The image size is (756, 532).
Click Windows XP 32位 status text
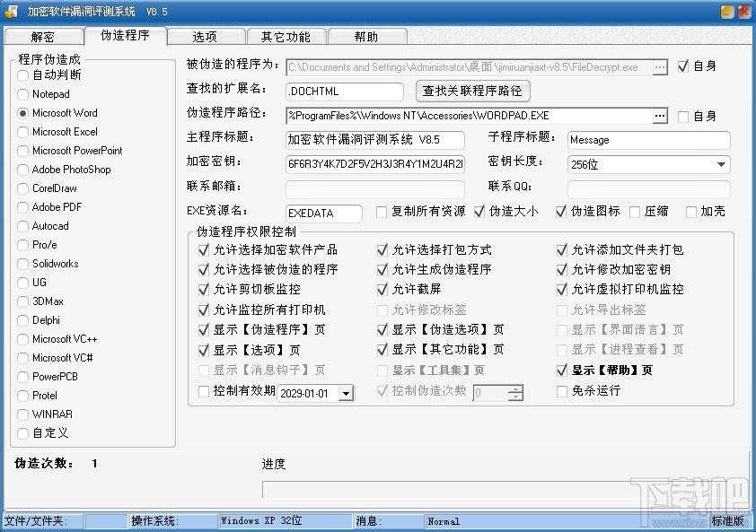tap(261, 521)
